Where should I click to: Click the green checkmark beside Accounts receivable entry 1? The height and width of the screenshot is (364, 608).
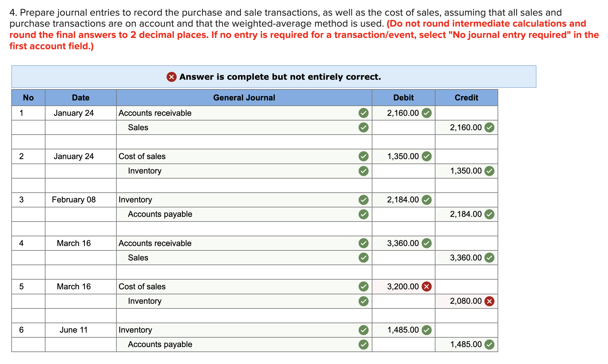pos(363,113)
